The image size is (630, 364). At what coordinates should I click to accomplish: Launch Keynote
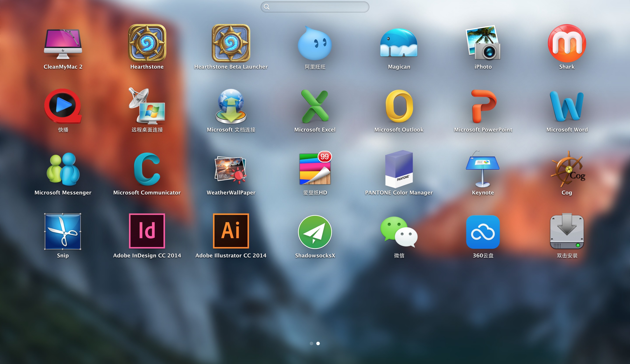pos(483,169)
